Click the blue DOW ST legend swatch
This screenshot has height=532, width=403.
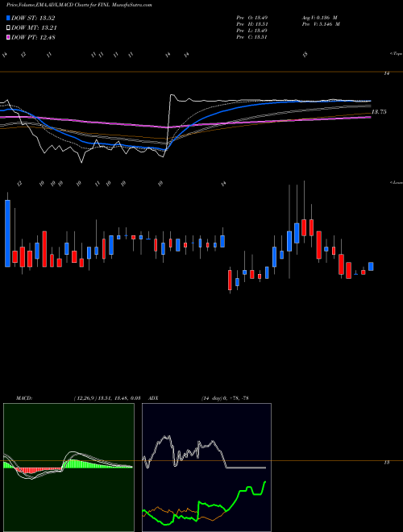[9, 19]
